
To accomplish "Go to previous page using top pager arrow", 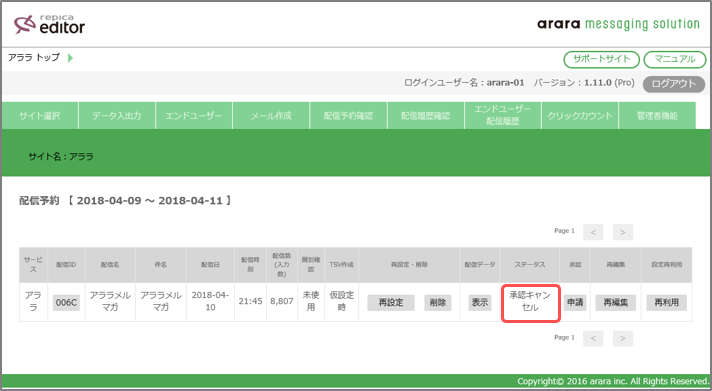I will click(593, 232).
